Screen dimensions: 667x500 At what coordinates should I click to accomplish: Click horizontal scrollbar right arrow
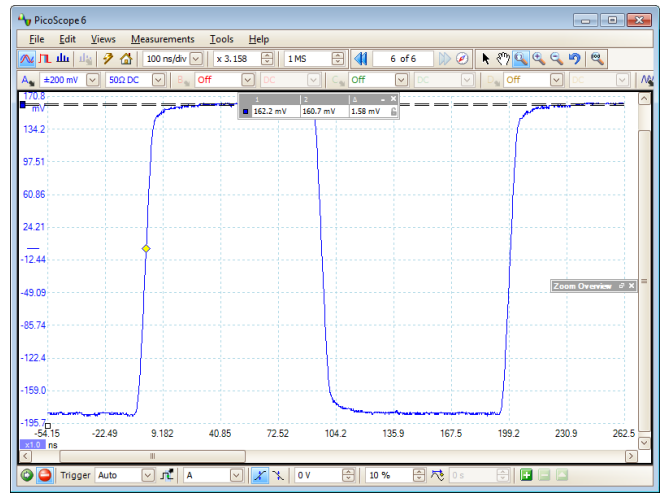631,456
